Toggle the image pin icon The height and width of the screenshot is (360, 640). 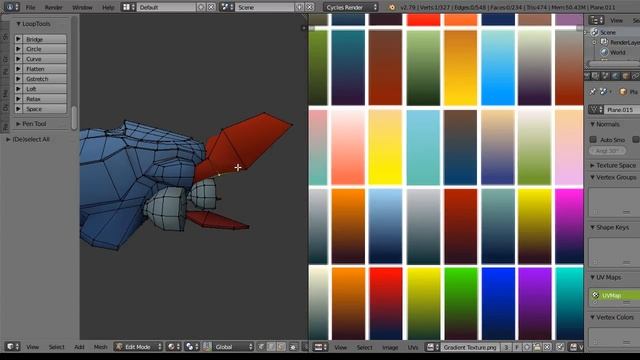pyautogui.click(x=560, y=347)
